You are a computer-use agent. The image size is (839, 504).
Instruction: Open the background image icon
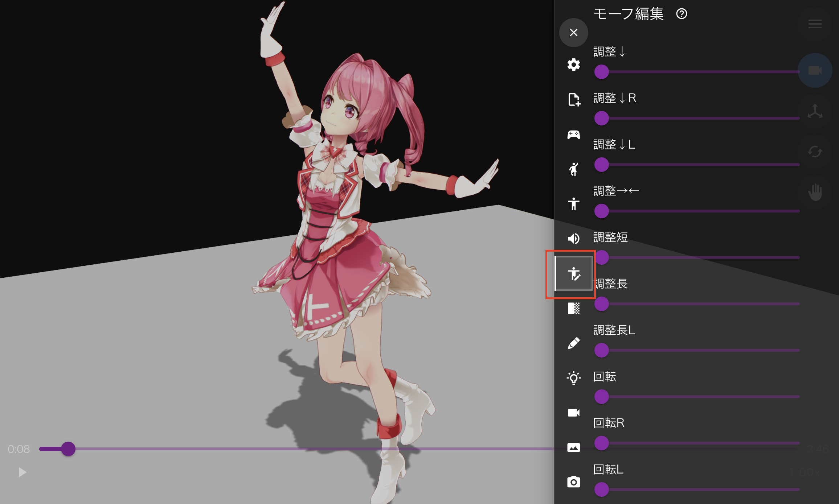click(573, 447)
